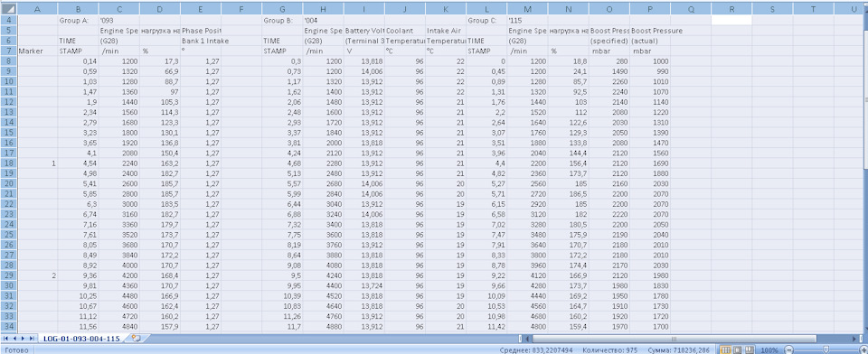The height and width of the screenshot is (354, 868).
Task: Click the 'Group C:' cell
Action: (x=486, y=20)
